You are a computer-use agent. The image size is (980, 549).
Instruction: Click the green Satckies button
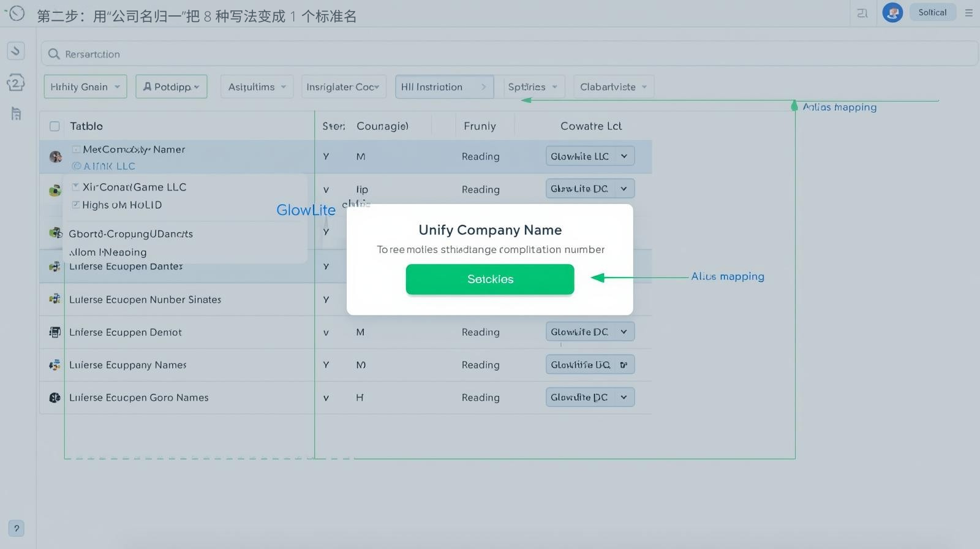pyautogui.click(x=489, y=279)
